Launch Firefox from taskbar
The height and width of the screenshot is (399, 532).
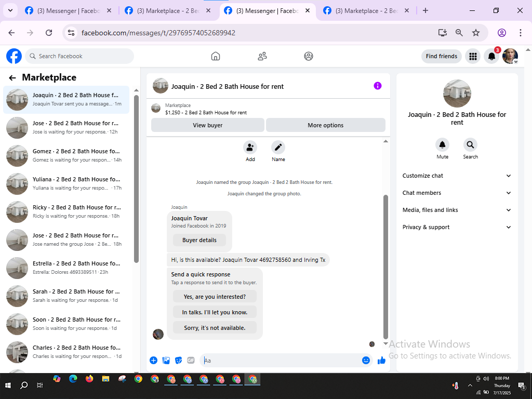click(89, 379)
